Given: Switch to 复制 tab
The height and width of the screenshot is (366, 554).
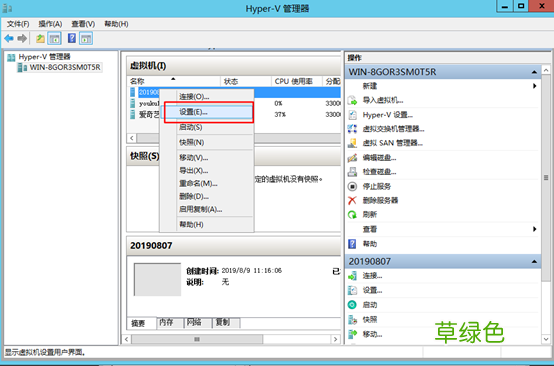Looking at the screenshot, I should pyautogui.click(x=226, y=322).
